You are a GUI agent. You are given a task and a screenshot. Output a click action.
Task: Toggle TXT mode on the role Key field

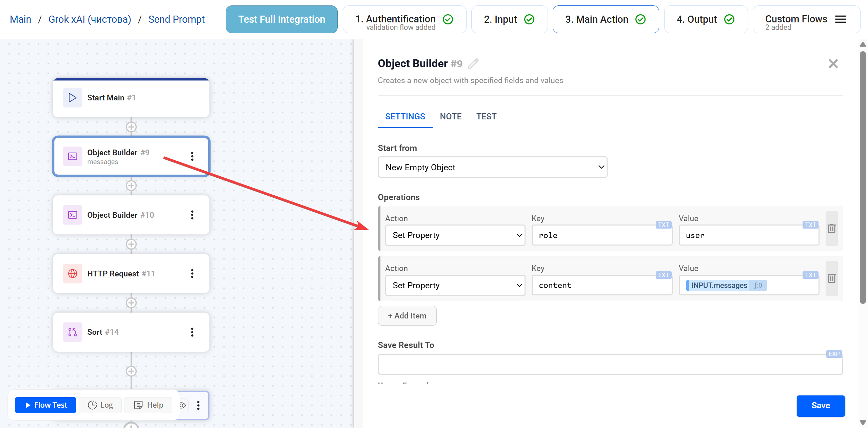tap(663, 225)
